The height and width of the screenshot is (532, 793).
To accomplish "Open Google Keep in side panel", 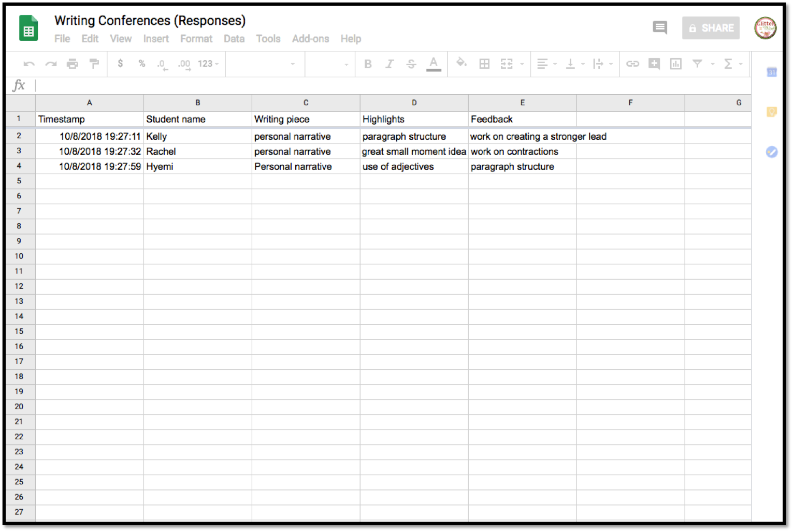I will click(x=771, y=111).
